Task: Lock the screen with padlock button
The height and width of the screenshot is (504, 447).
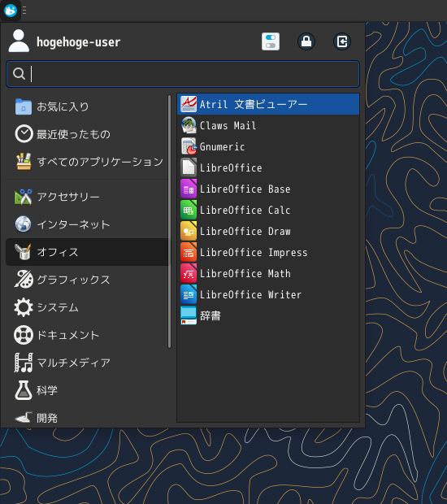Action: [x=306, y=41]
